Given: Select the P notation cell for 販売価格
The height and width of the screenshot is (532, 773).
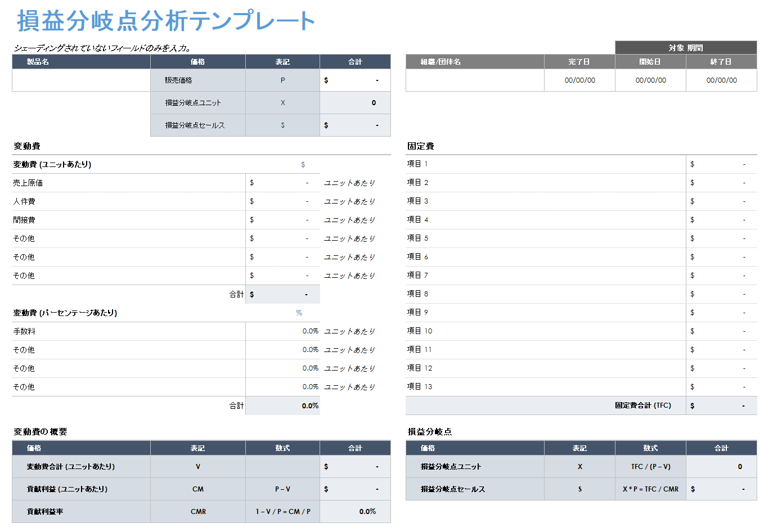Looking at the screenshot, I should point(282,80).
